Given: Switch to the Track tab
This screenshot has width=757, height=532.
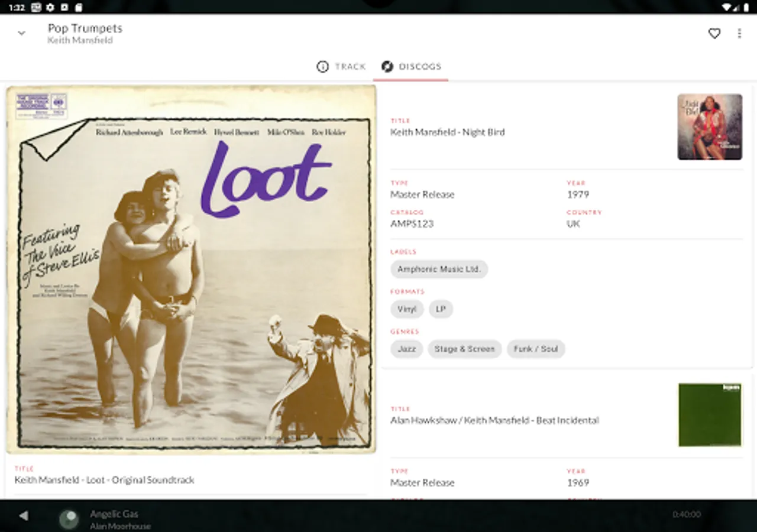Looking at the screenshot, I should [341, 66].
